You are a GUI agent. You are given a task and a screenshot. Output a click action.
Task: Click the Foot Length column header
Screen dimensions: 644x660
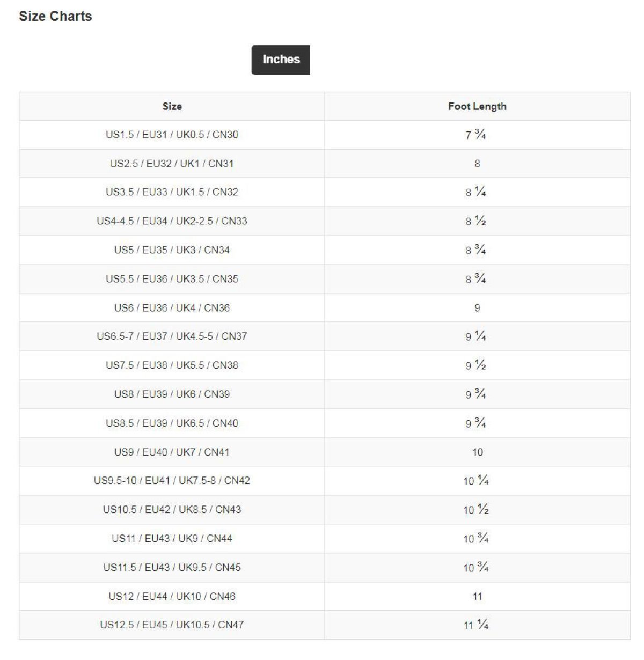tap(477, 106)
